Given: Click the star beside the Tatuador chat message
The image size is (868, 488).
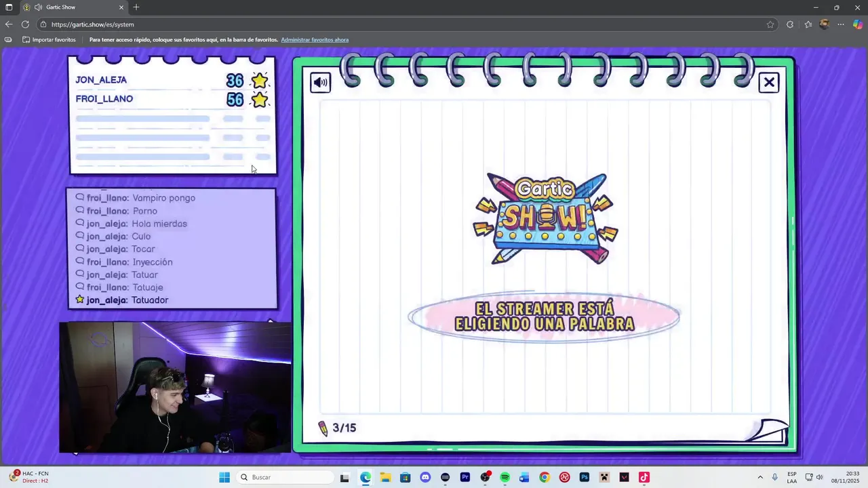Looking at the screenshot, I should [x=80, y=300].
